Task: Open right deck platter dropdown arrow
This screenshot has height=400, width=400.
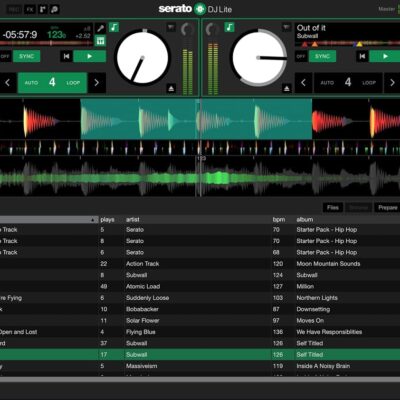Action: (x=286, y=27)
